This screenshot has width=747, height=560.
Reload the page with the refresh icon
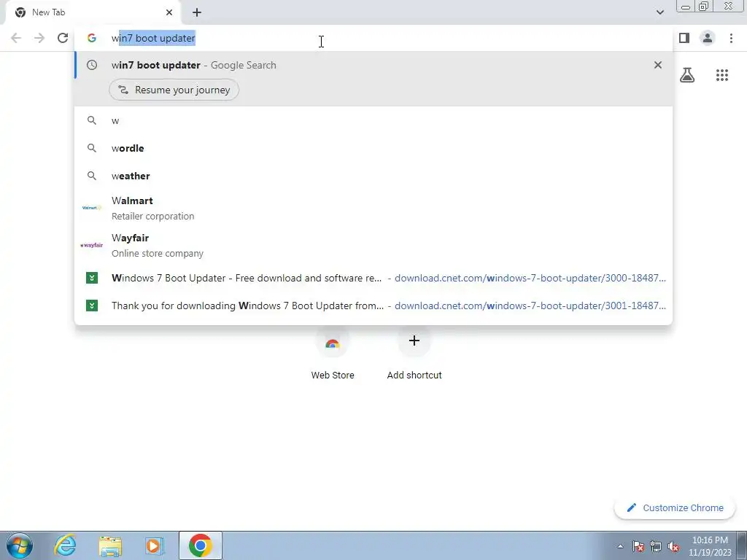63,38
